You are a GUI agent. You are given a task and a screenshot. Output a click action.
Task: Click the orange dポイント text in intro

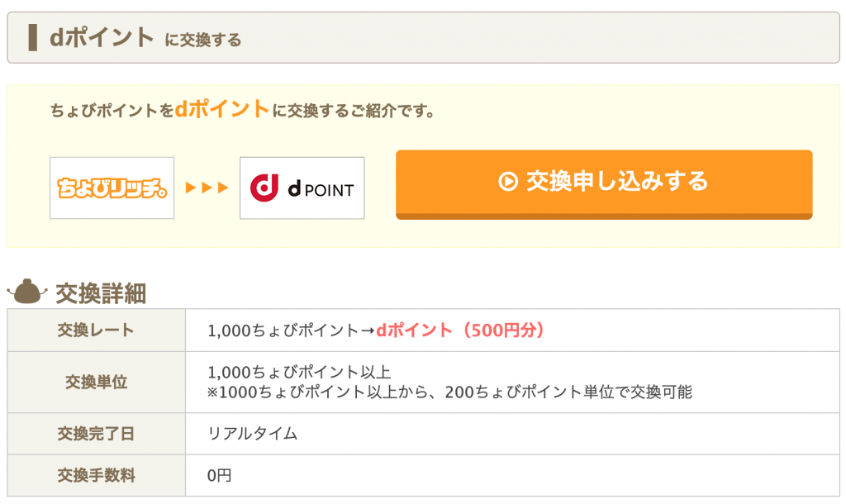pos(222,109)
